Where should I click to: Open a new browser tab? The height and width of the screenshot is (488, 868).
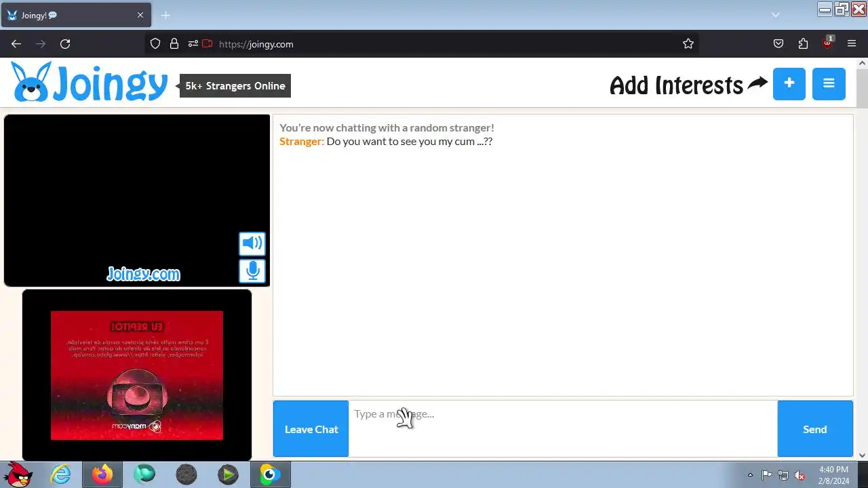[165, 15]
